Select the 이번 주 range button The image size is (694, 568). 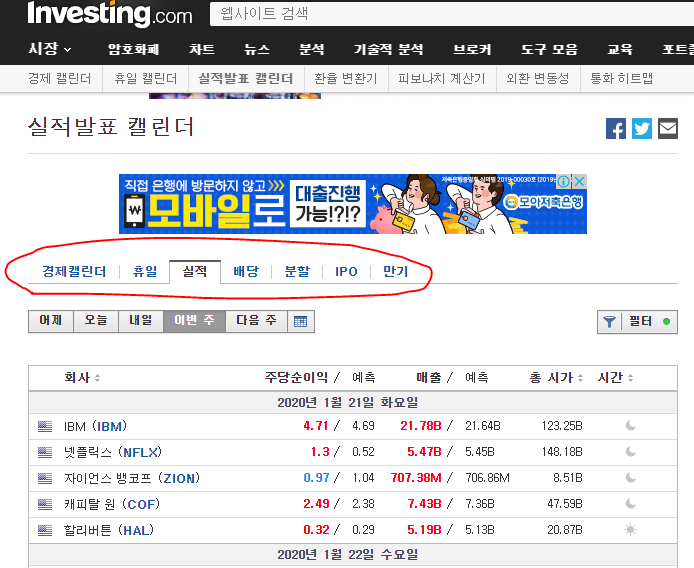[194, 321]
